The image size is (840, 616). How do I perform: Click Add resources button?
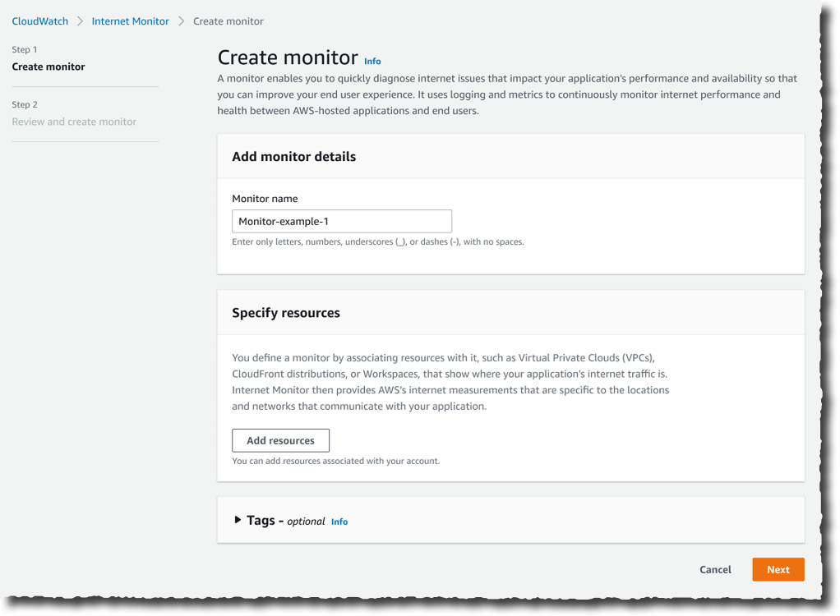tap(281, 440)
